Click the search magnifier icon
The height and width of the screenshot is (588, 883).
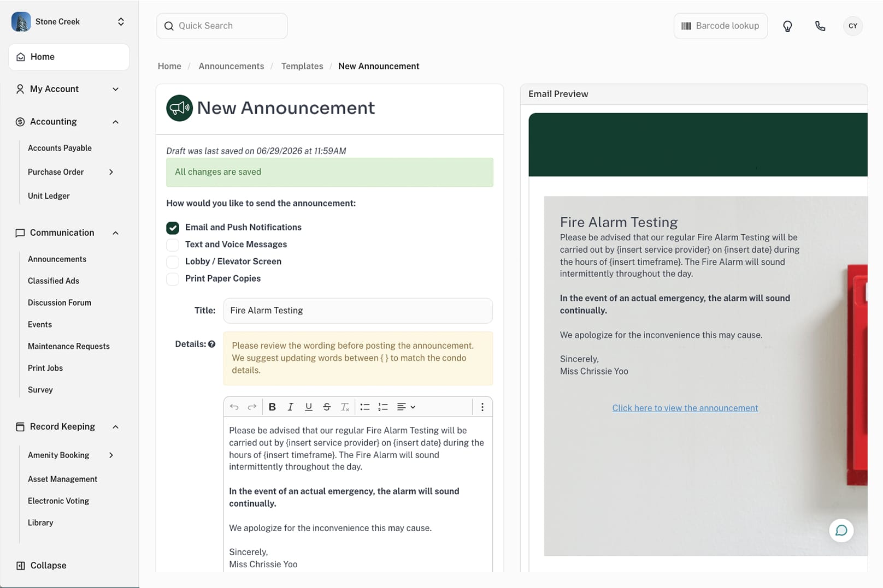point(169,26)
